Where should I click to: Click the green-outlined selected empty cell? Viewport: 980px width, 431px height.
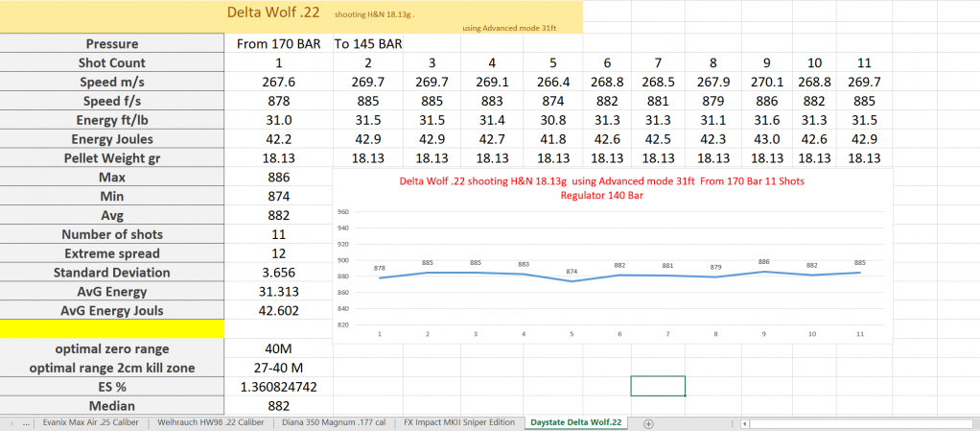658,386
